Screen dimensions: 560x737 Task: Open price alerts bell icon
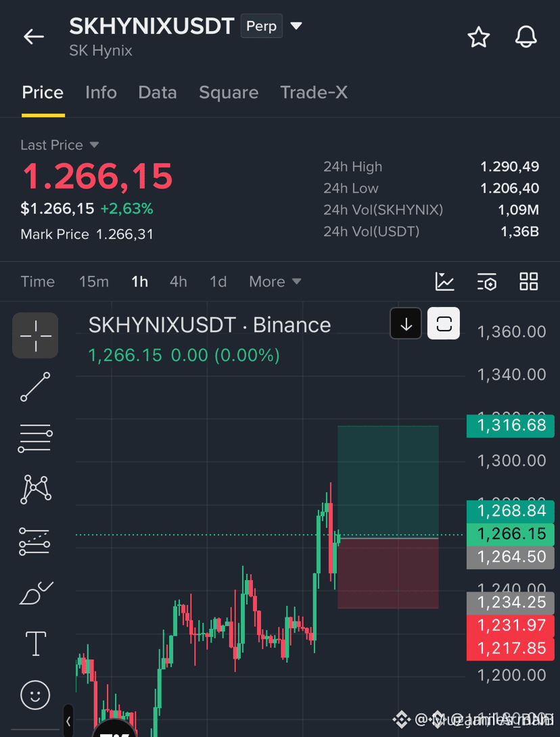(x=526, y=37)
